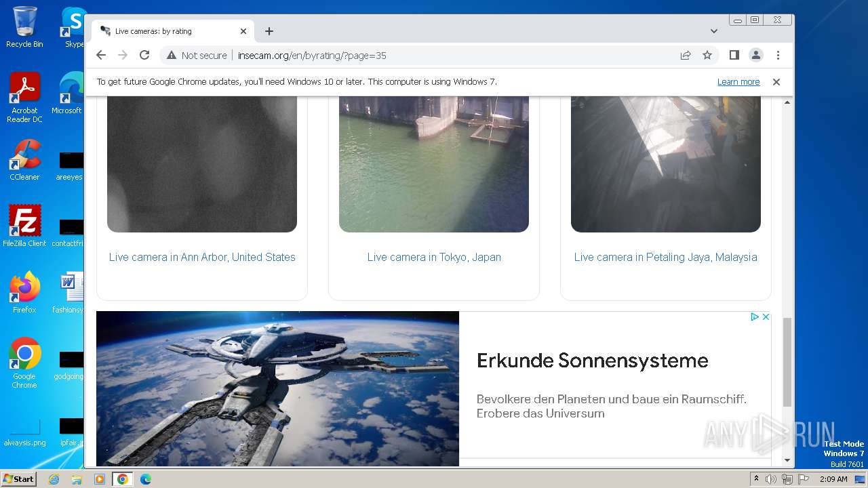This screenshot has width=868, height=488.
Task: Close the Live cameras tab
Action: (x=243, y=31)
